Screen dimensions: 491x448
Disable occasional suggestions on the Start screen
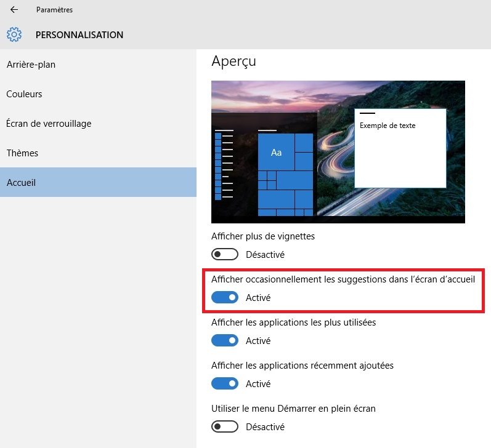click(224, 298)
